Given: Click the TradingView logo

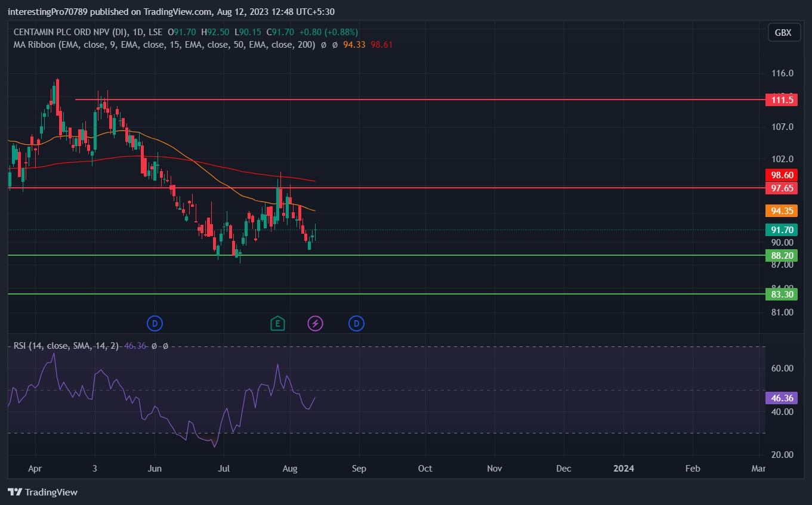Looking at the screenshot, I should point(42,492).
